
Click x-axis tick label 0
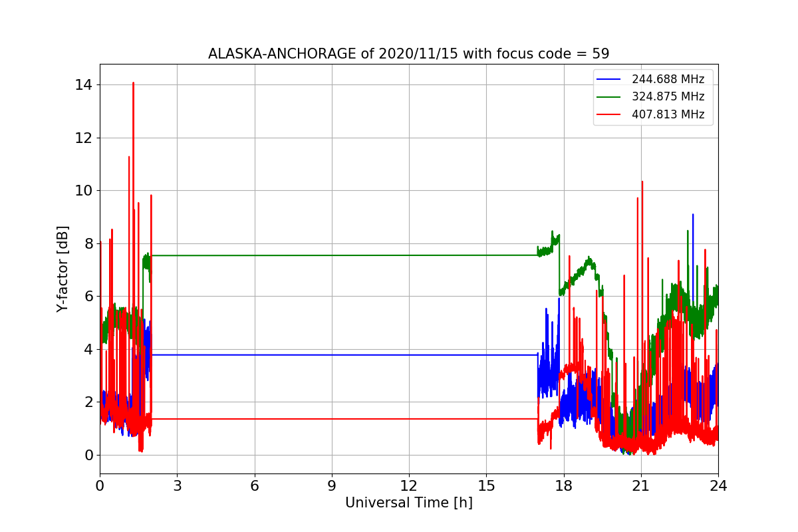pos(100,486)
